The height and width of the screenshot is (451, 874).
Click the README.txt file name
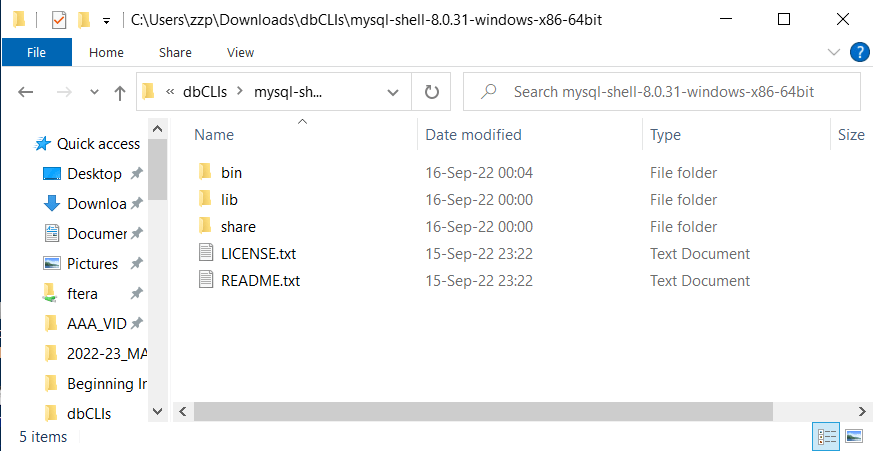260,280
